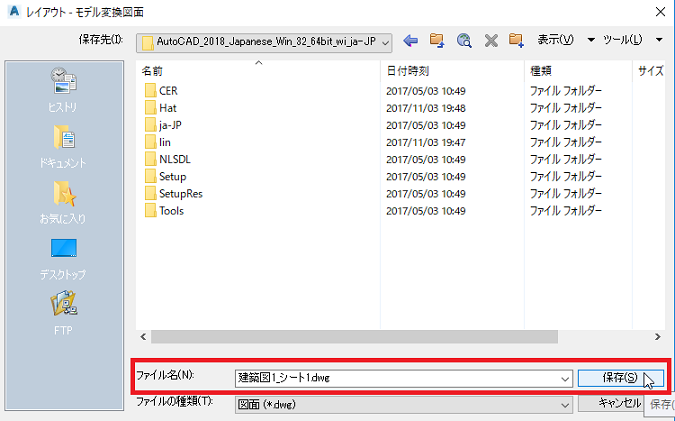Close the レイアウト - モデル変換図面 dialog
Screen dimensions: 675x421
tap(660, 12)
